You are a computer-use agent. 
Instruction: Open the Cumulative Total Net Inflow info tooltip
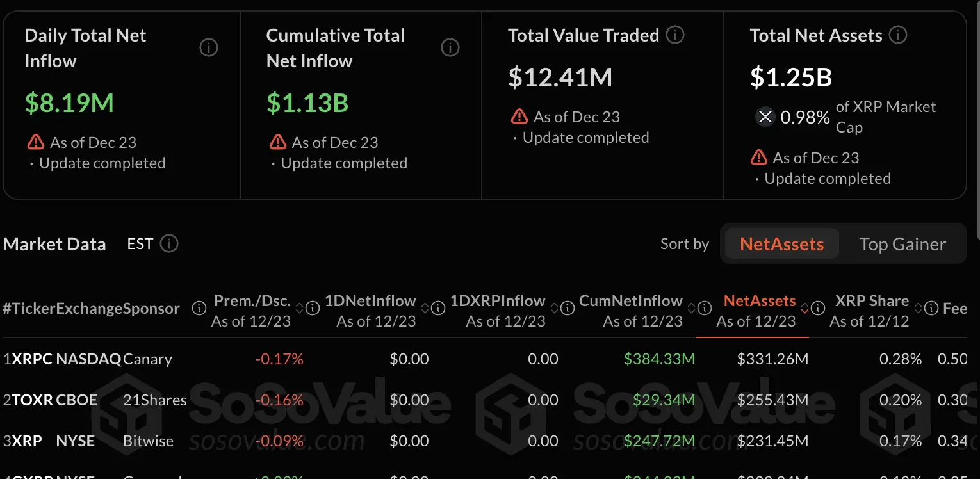pos(450,47)
